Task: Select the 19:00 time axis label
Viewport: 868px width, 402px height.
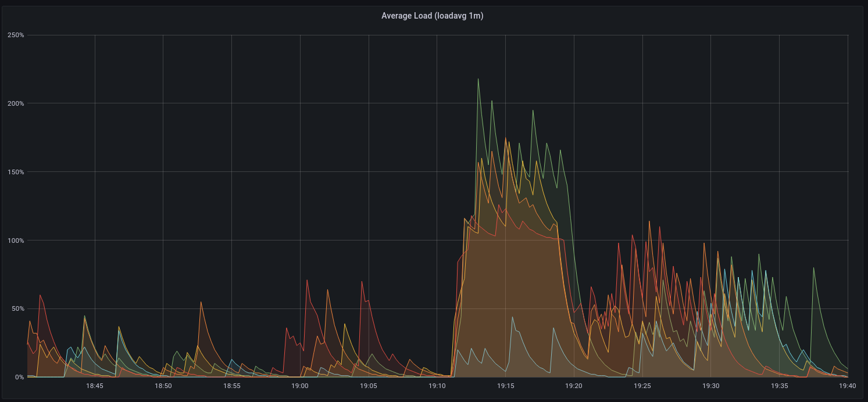Action: tap(300, 385)
